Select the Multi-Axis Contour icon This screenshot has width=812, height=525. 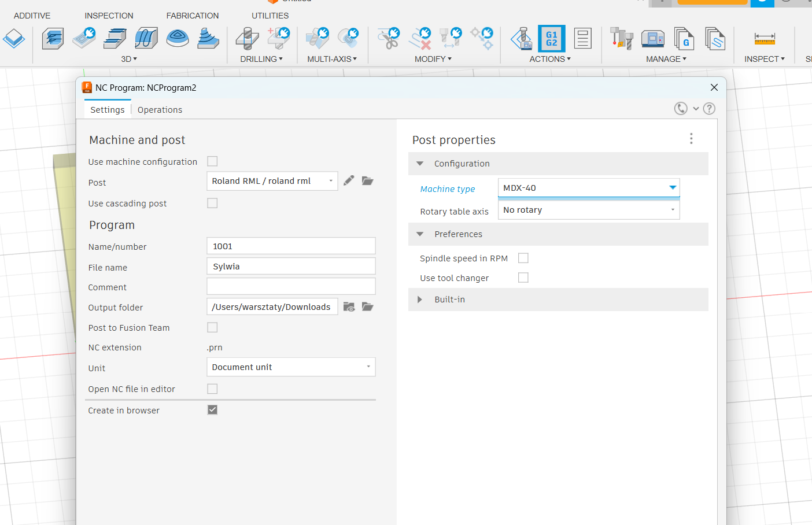point(348,39)
